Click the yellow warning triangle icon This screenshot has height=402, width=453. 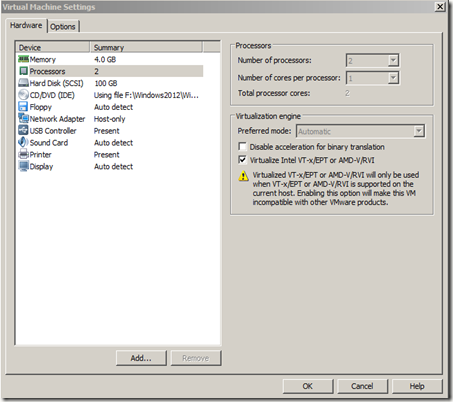coord(244,176)
